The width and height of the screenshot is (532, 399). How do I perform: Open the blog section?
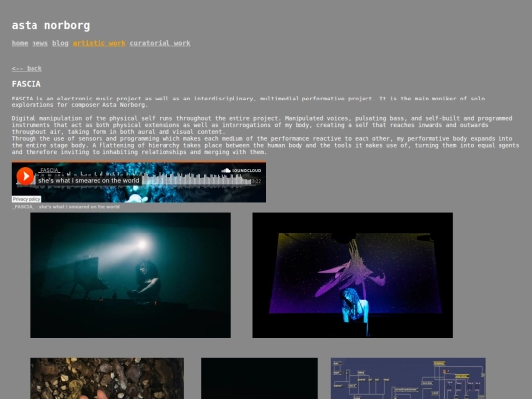tap(60, 43)
